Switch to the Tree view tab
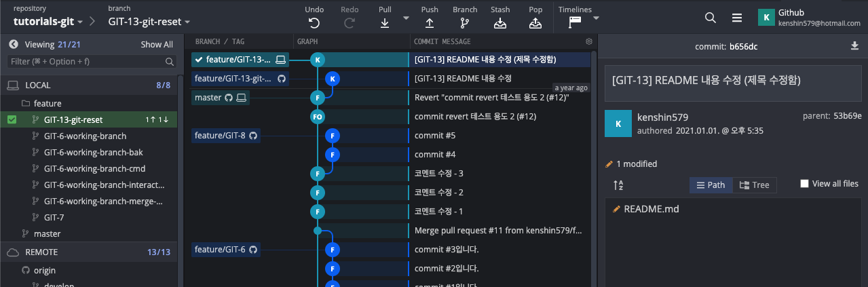868x287 pixels. pyautogui.click(x=755, y=185)
